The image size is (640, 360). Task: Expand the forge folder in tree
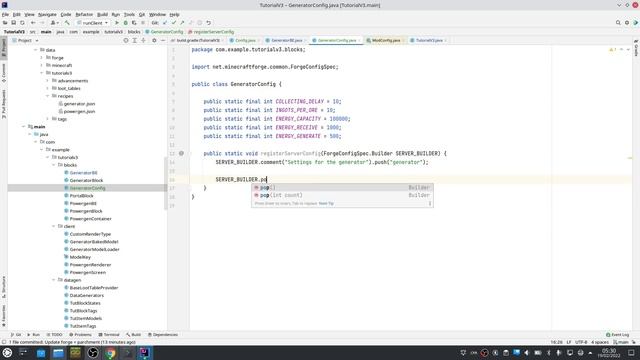[42, 58]
